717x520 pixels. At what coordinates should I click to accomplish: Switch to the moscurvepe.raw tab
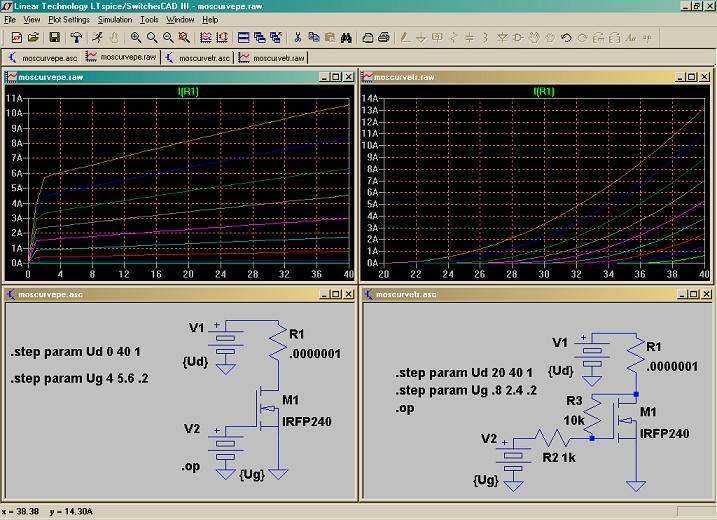click(x=121, y=57)
